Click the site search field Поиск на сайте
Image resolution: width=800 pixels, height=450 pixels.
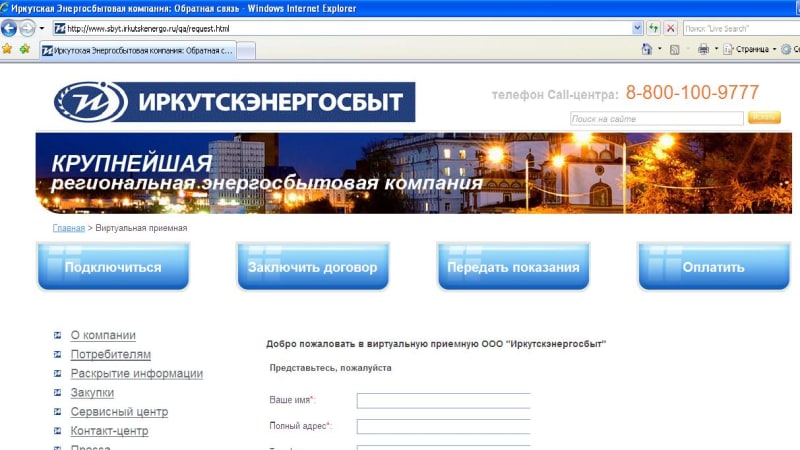657,118
